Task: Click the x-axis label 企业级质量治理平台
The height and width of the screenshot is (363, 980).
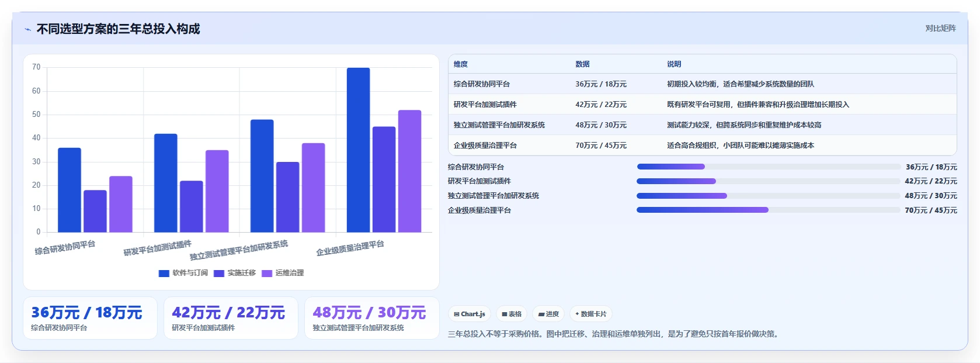Action: (350, 248)
